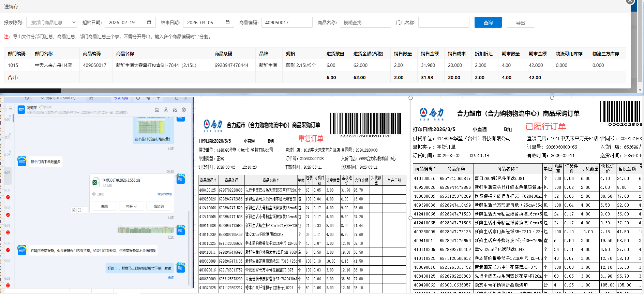Expand the 打开 dropdown on file card
This screenshot has height=294, width=644.
click(131, 207)
